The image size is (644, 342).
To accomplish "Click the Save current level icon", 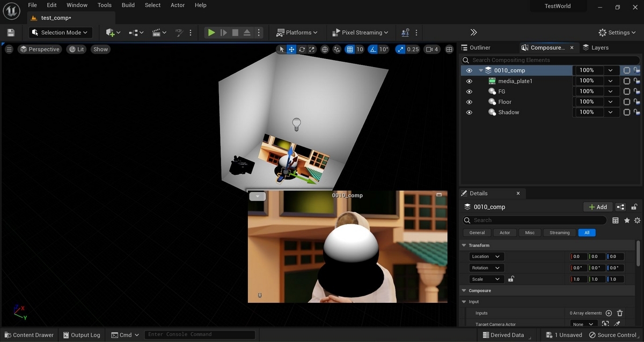I will [11, 33].
